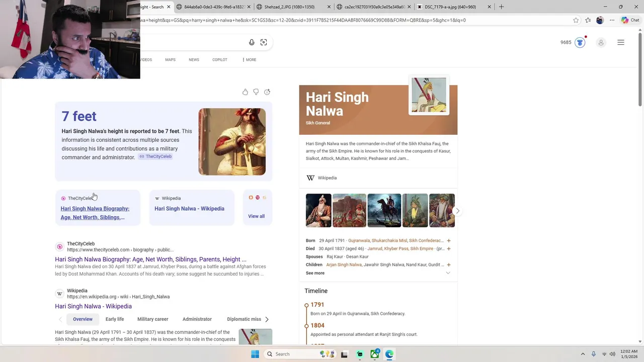Select the NEWS search category
This screenshot has height=362, width=644.
click(x=194, y=60)
